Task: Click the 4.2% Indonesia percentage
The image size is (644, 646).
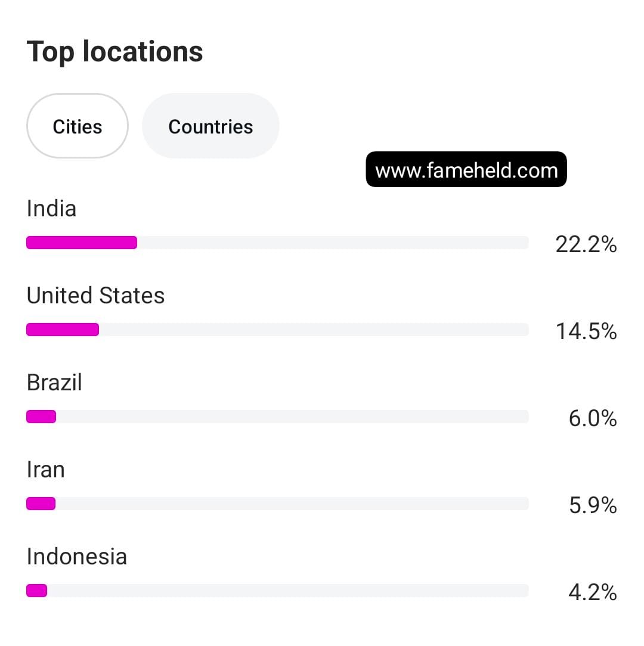Action: pyautogui.click(x=592, y=592)
